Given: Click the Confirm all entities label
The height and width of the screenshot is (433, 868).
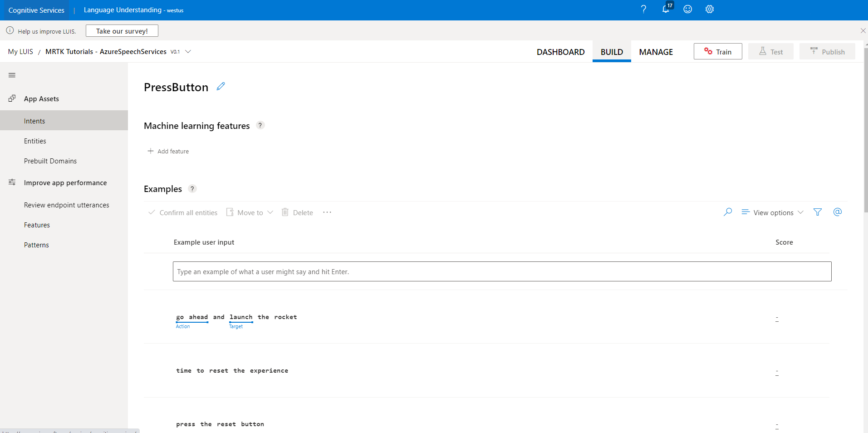Looking at the screenshot, I should coord(188,212).
